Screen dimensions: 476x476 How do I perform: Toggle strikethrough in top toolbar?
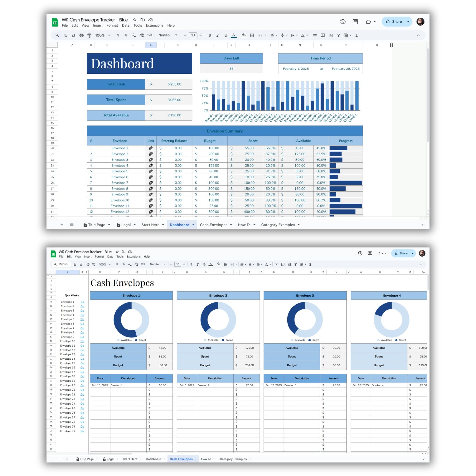226,35
